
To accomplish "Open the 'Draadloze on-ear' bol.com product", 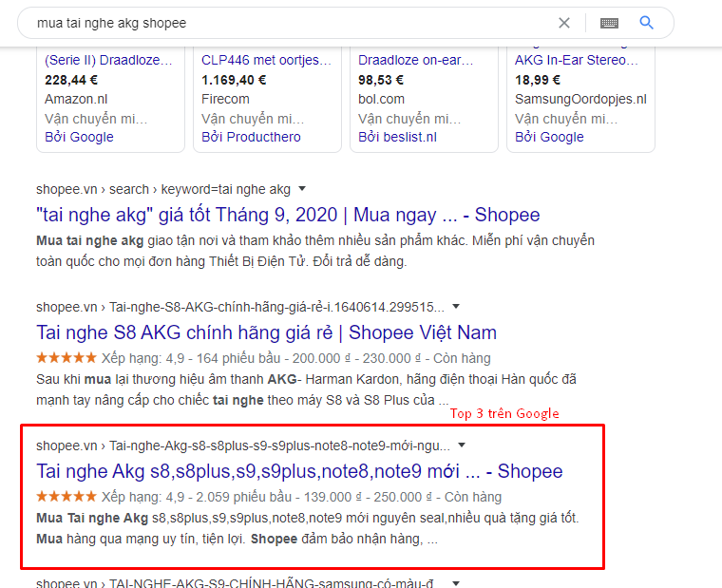I will pos(415,61).
